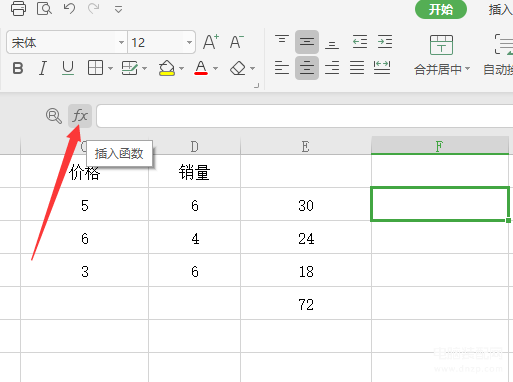This screenshot has width=513, height=382.
Task: Apply red font color
Action: (x=201, y=68)
